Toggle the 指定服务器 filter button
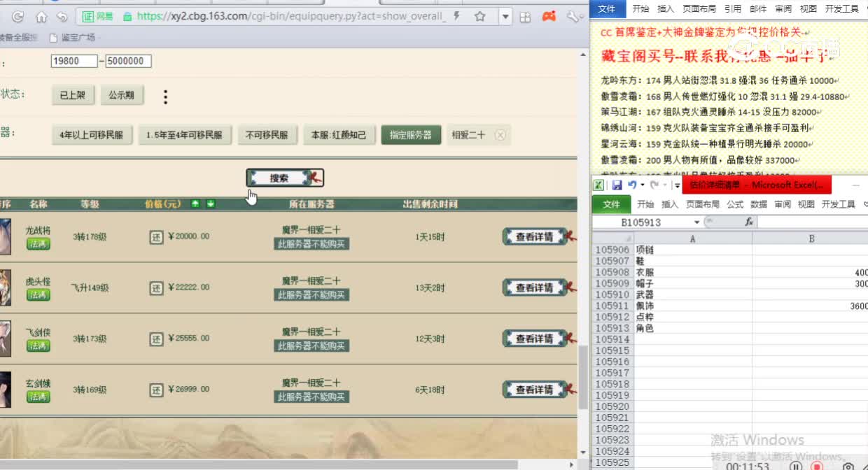 411,135
